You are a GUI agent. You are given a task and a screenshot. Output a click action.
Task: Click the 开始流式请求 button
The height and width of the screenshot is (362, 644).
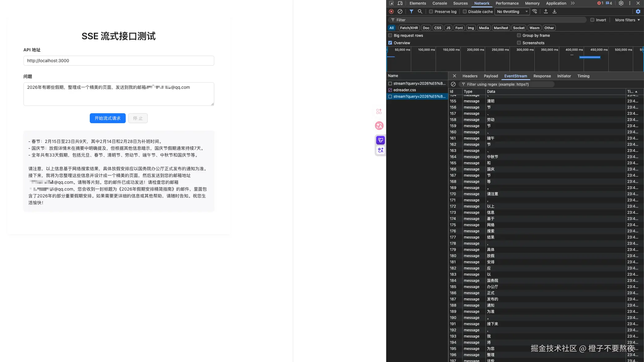(x=107, y=118)
